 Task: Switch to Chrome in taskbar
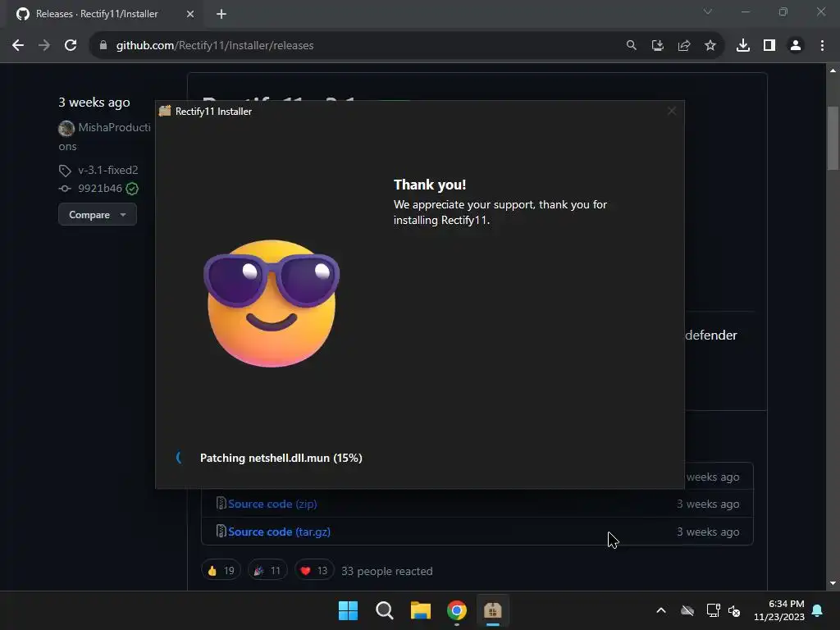click(456, 610)
